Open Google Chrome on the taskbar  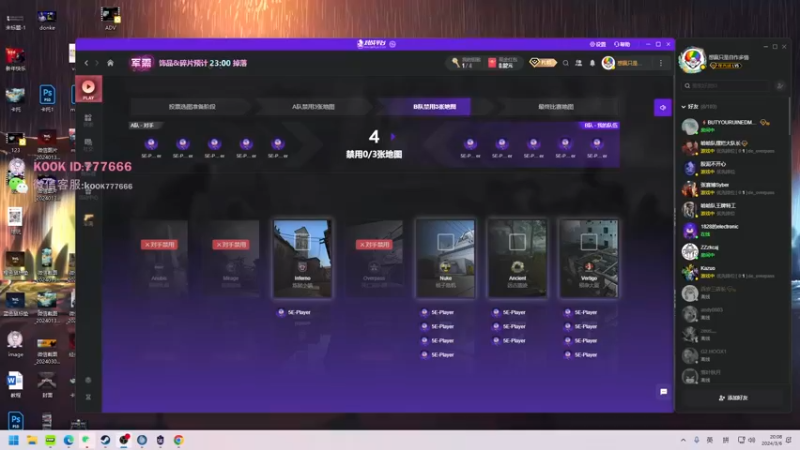click(178, 440)
